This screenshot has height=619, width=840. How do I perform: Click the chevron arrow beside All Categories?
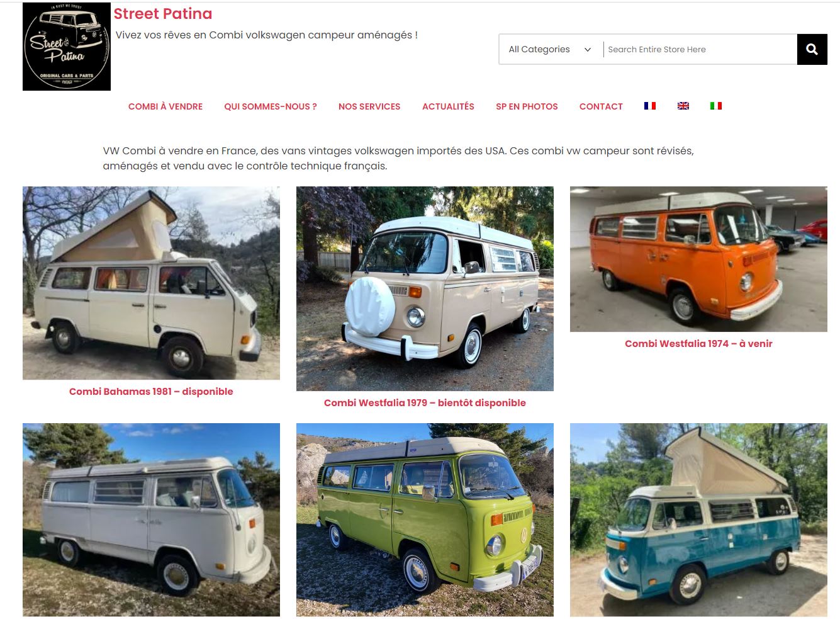[x=588, y=49]
